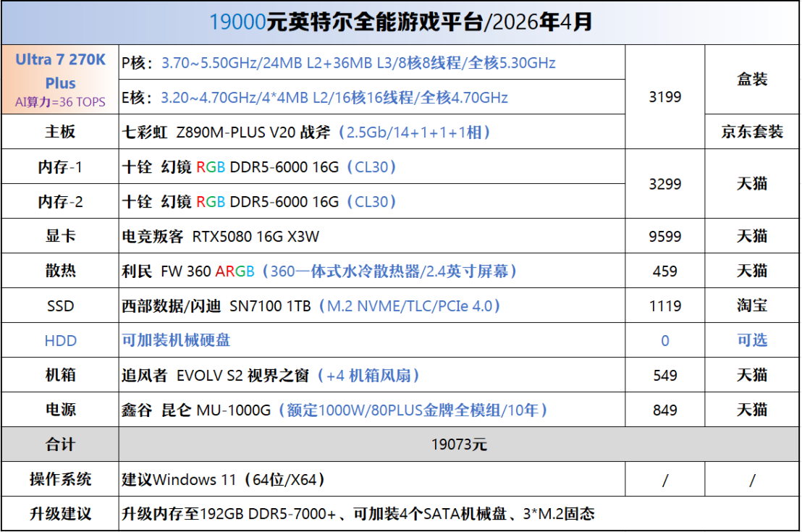802x532 pixels.
Task: Click 天猫 in the 显卡 row
Action: pos(752,236)
